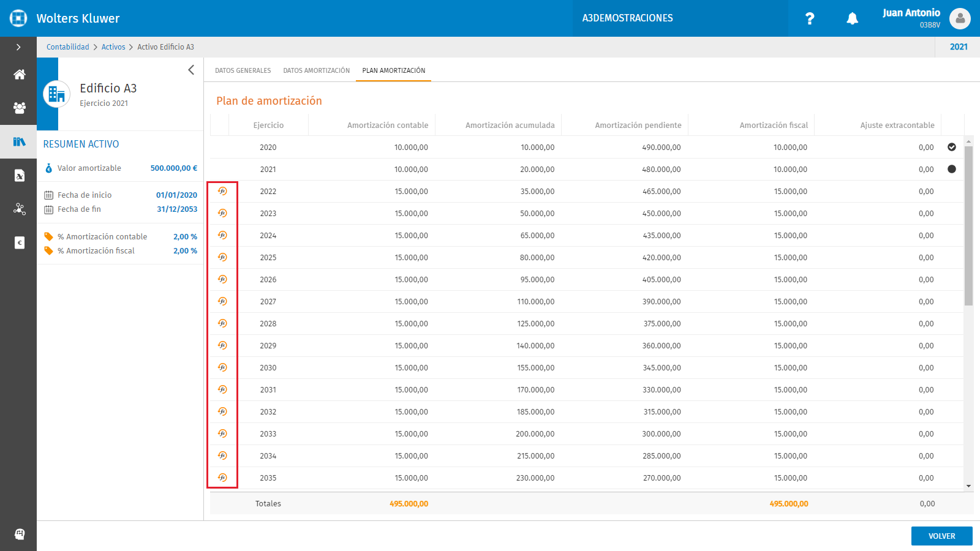
Task: Click the Ejercicio column header
Action: click(268, 125)
